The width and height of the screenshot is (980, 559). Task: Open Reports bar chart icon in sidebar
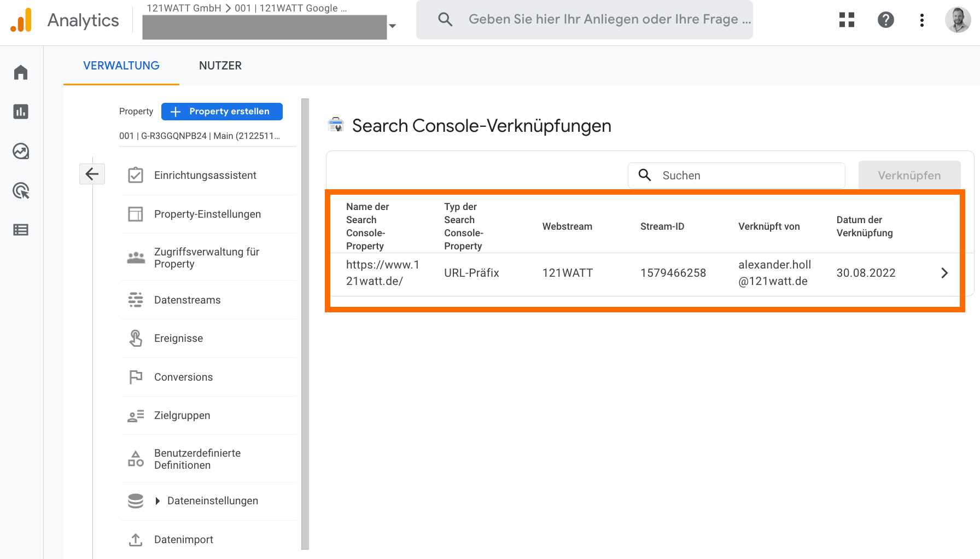click(x=21, y=112)
